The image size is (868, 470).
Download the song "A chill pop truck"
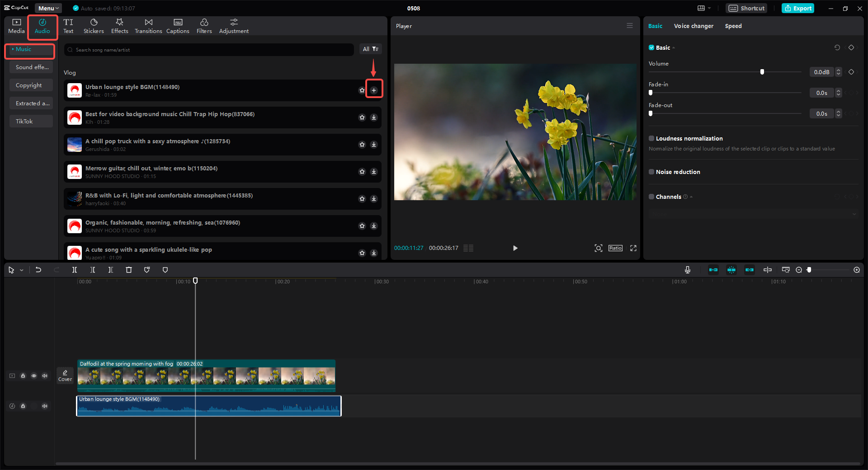click(x=374, y=145)
